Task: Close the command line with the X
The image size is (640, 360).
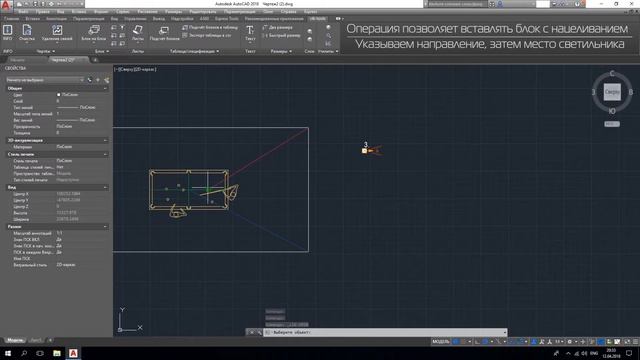Action: pyautogui.click(x=251, y=332)
